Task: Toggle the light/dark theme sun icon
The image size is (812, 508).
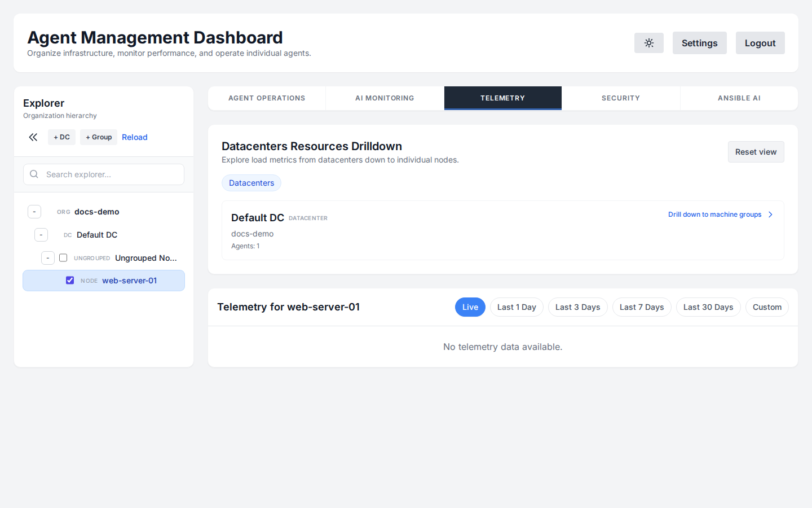Action: tap(648, 43)
